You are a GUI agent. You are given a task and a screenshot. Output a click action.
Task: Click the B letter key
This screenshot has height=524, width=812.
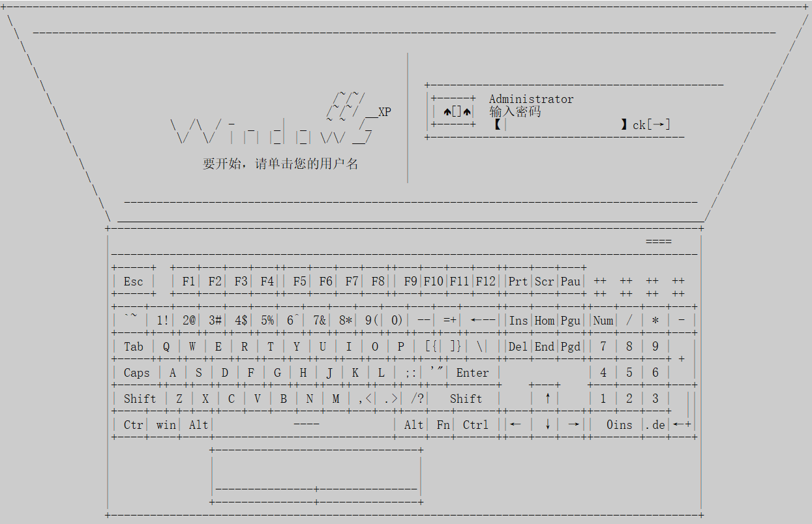tap(284, 399)
